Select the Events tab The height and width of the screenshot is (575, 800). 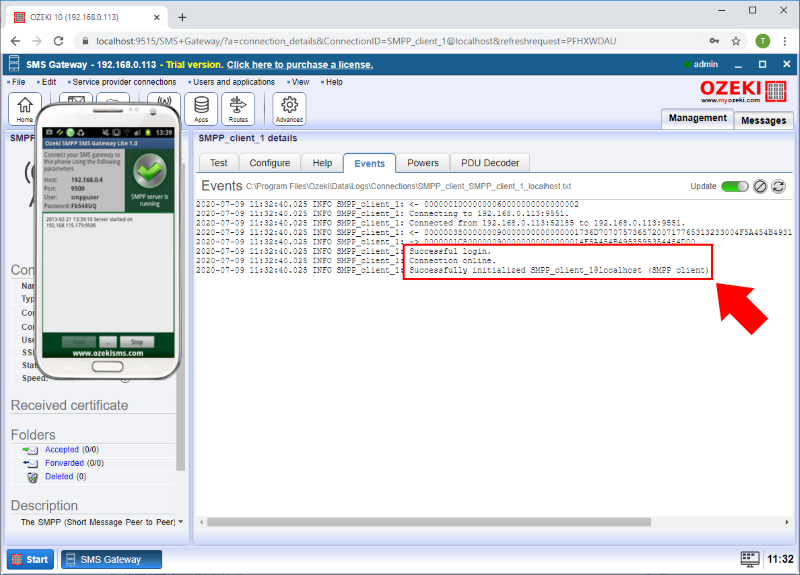369,163
